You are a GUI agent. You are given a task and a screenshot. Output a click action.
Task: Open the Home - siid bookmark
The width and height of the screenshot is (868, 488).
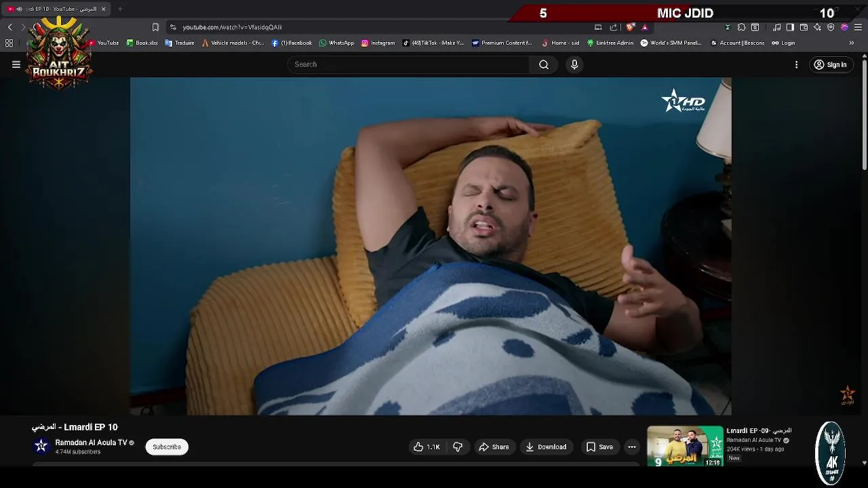[561, 43]
